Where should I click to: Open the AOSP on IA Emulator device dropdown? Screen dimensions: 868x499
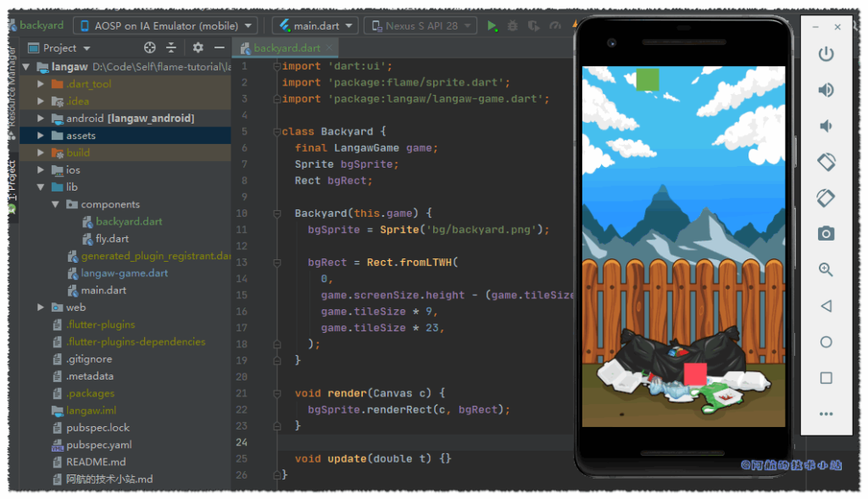point(165,25)
